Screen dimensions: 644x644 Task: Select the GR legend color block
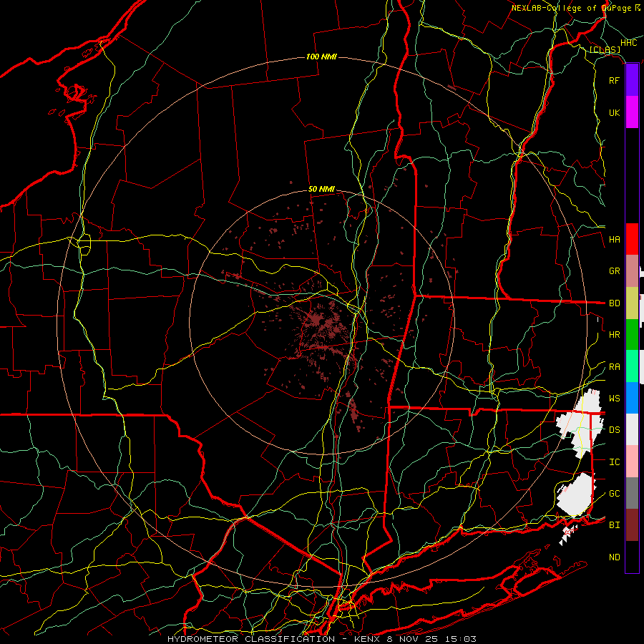[x=632, y=271]
